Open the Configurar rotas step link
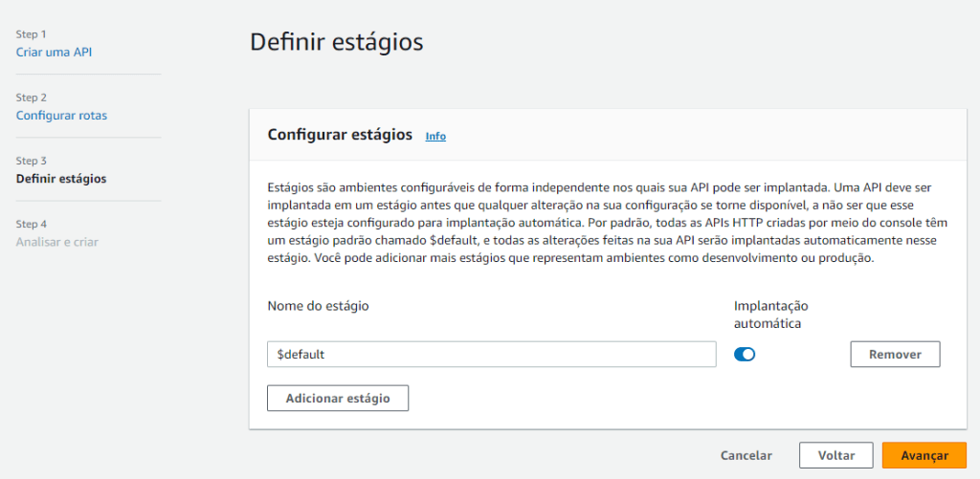980x479 pixels. 61,116
